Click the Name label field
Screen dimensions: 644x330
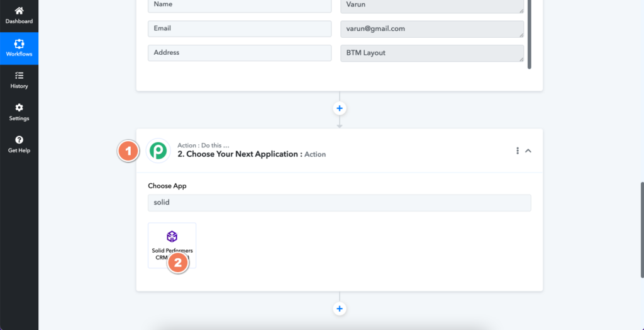pyautogui.click(x=240, y=5)
